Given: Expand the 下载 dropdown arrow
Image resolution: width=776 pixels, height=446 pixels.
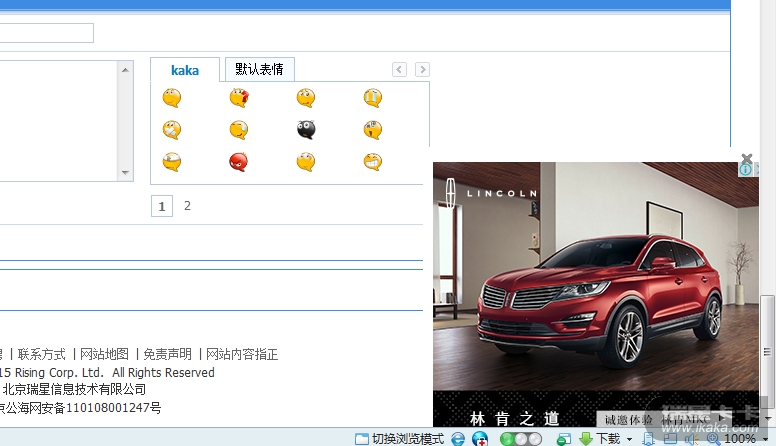Looking at the screenshot, I should pyautogui.click(x=630, y=439).
